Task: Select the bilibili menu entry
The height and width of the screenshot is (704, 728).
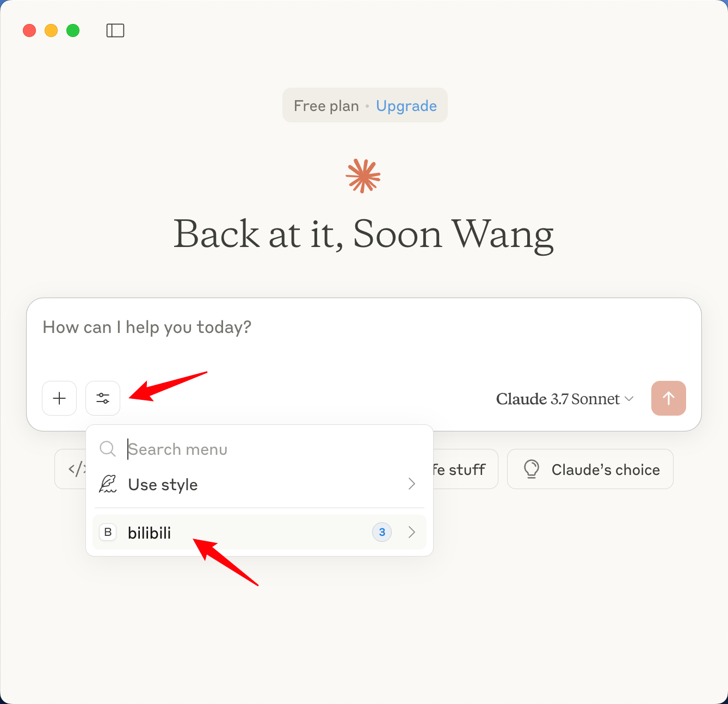Action: pos(260,532)
